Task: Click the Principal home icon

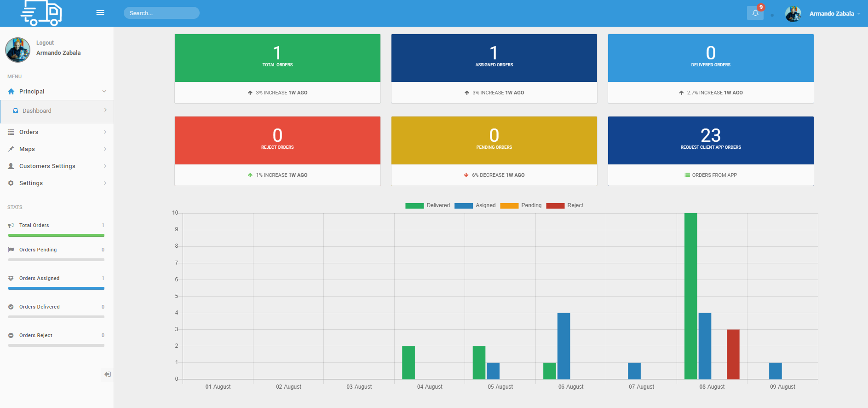Action: (x=11, y=92)
